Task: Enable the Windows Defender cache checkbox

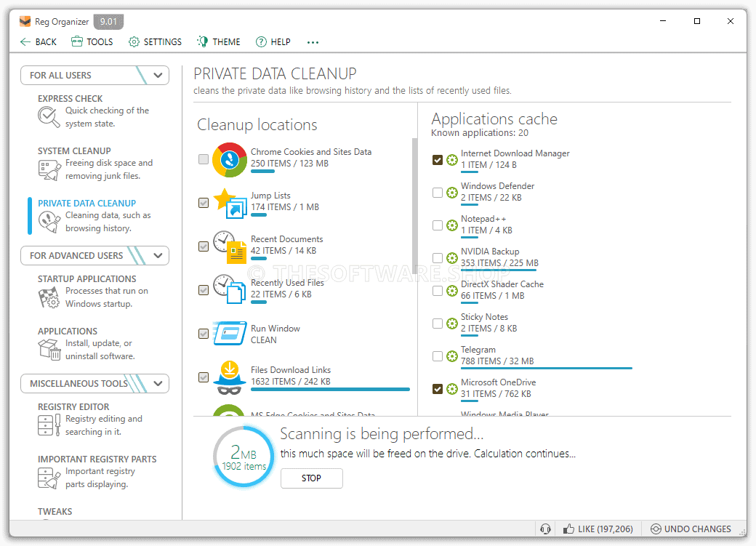Action: point(438,193)
